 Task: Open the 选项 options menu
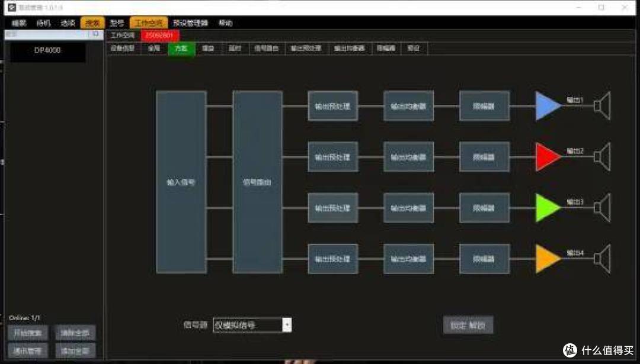click(68, 23)
